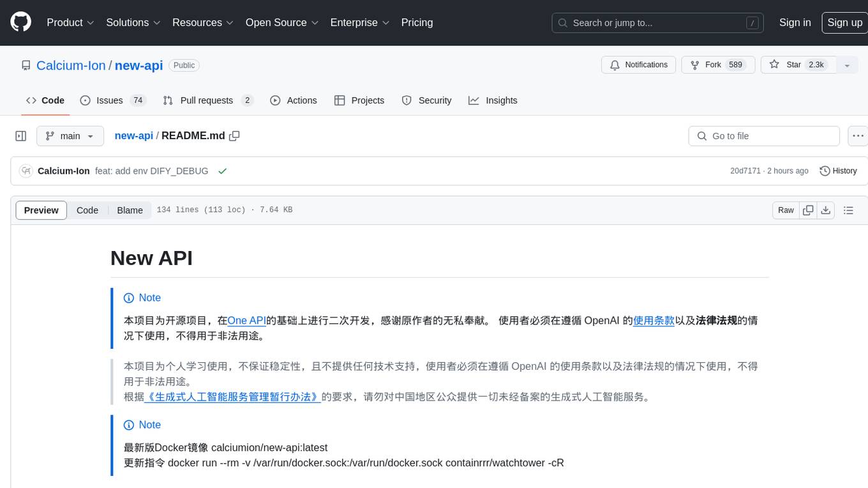This screenshot has height=488, width=868.
Task: View the commit status checkmark details
Action: [x=222, y=171]
